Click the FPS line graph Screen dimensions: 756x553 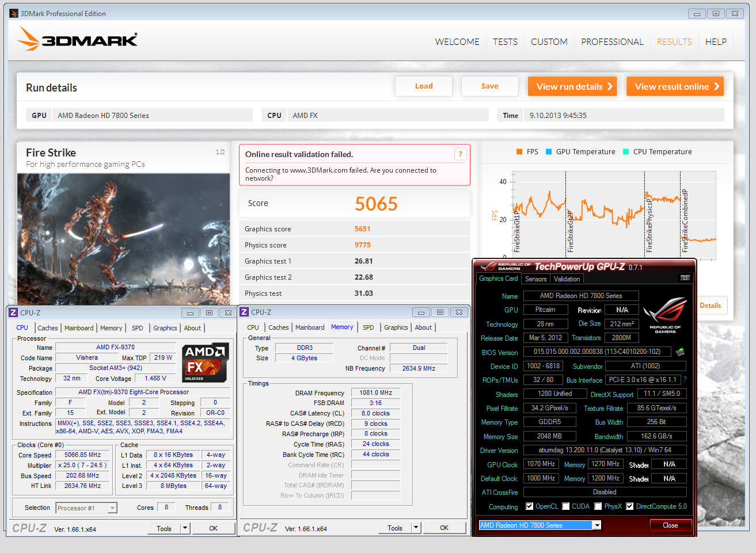point(615,216)
